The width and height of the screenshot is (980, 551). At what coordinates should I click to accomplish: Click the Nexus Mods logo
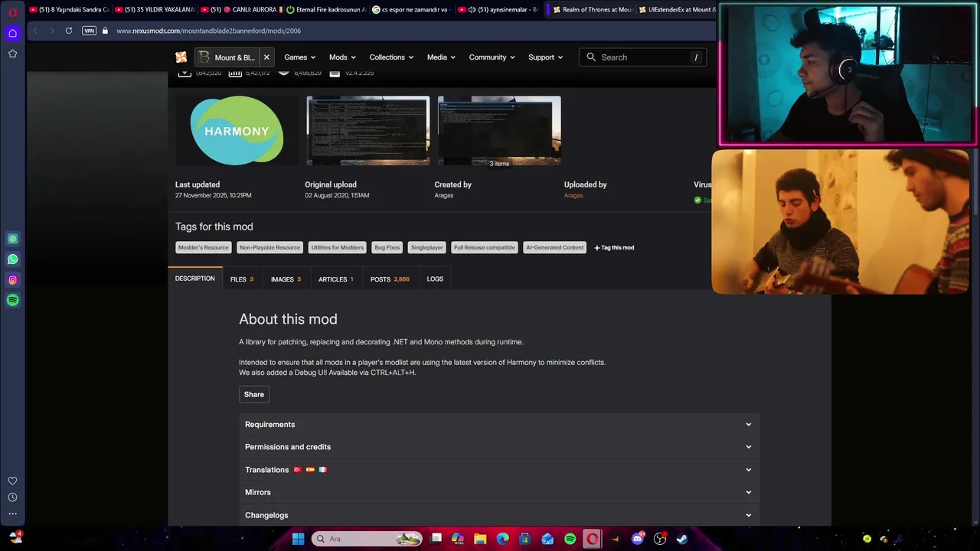[181, 57]
